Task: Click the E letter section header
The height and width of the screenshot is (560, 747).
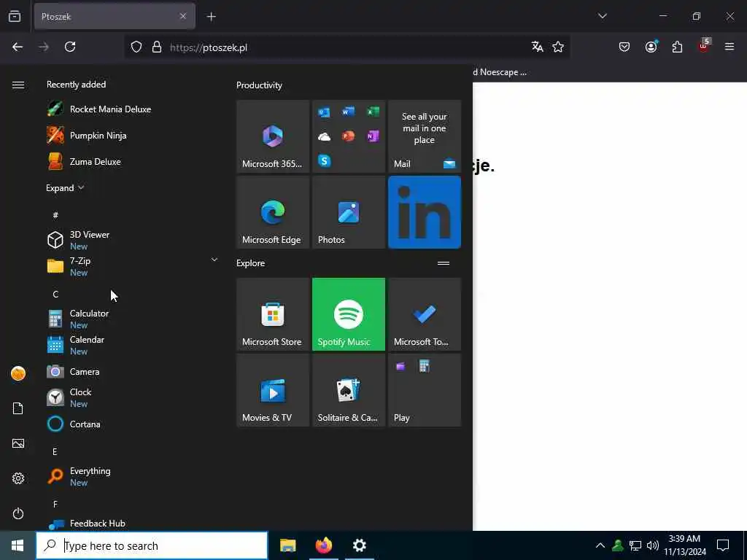Action: (55, 451)
